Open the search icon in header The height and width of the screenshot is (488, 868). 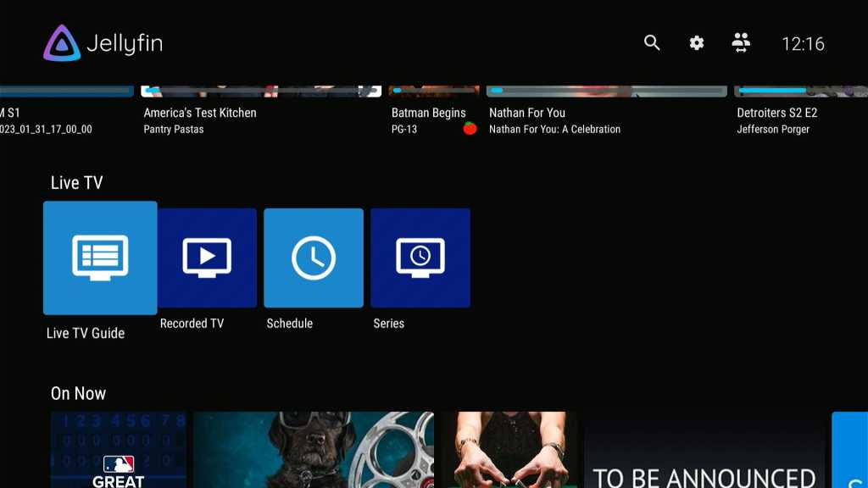652,42
